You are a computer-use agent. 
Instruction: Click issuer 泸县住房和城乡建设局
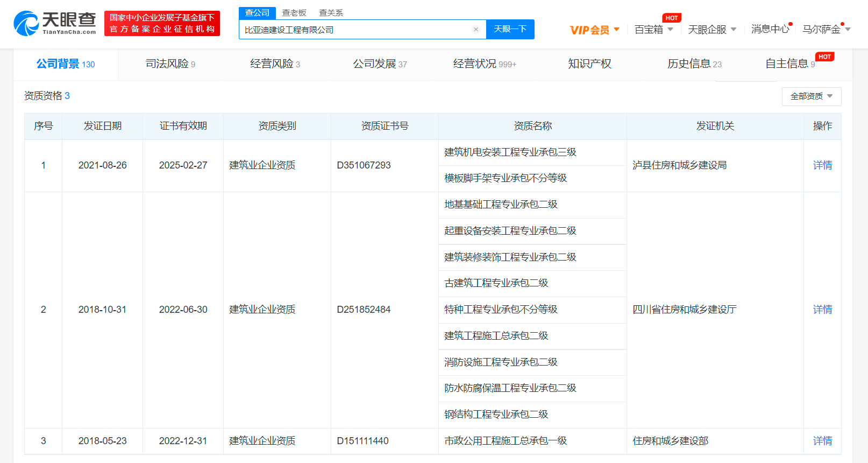(679, 165)
